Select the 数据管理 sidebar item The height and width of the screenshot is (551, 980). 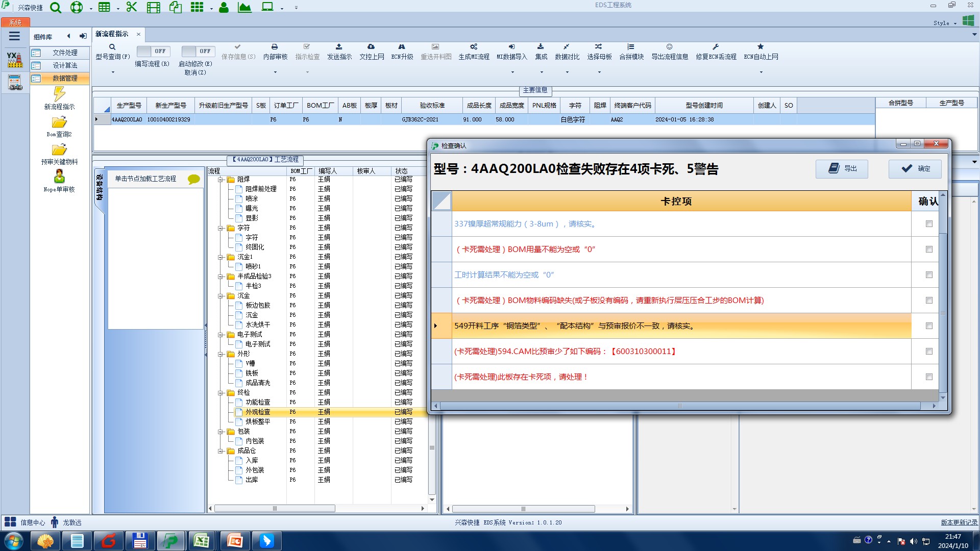click(x=65, y=78)
